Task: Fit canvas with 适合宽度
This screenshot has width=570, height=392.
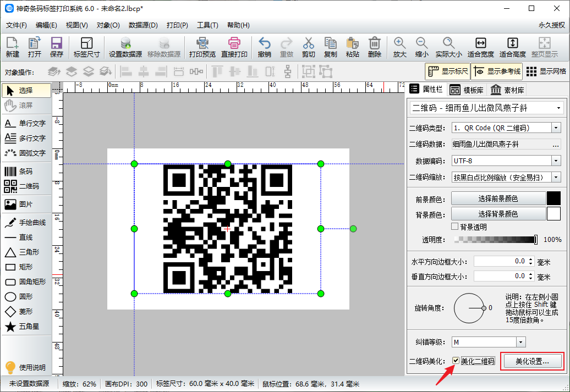Action: [480, 47]
